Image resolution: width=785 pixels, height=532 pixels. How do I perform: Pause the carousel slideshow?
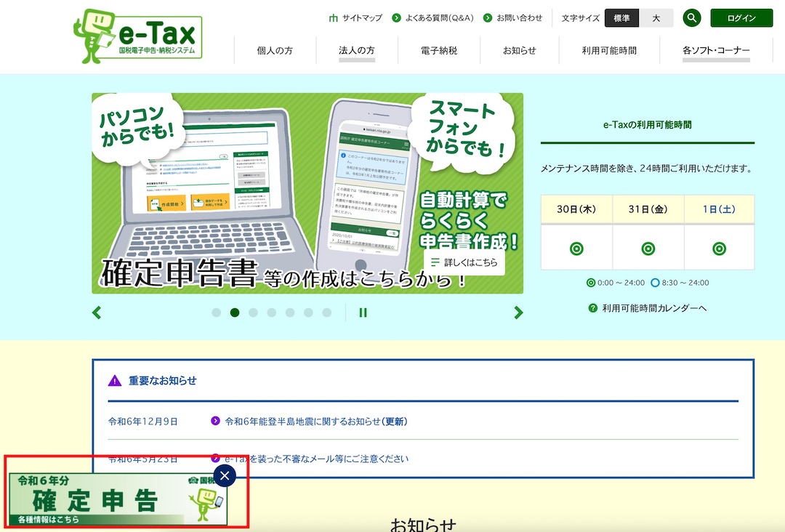(x=363, y=313)
